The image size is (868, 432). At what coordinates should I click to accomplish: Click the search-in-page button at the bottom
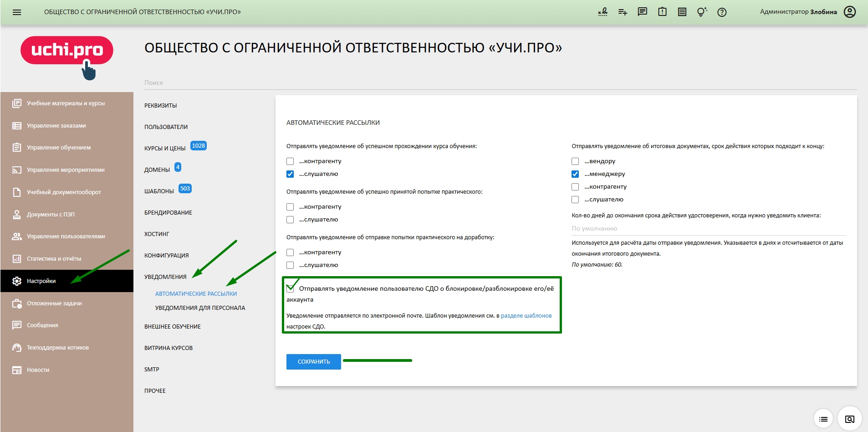[x=850, y=419]
